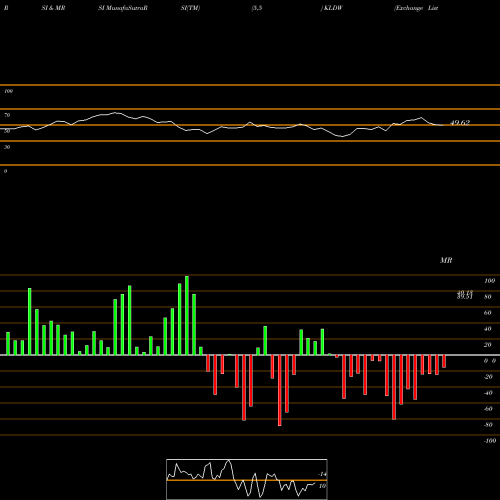The height and width of the screenshot is (500, 500).
Task: Click the 30 label on RSI axis
Action: coord(7,147)
